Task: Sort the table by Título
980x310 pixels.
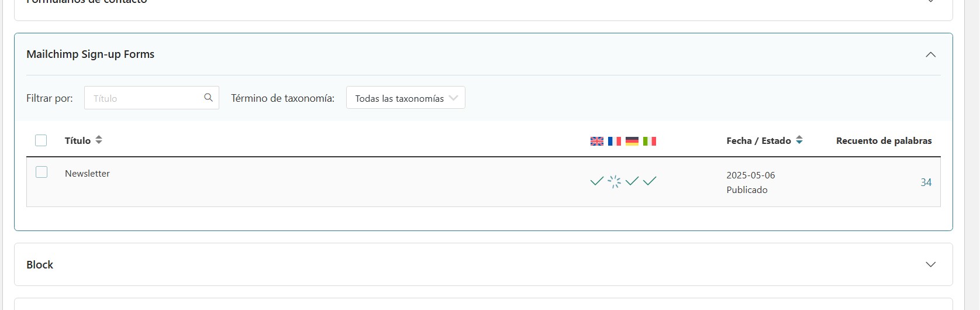Action: coord(84,140)
